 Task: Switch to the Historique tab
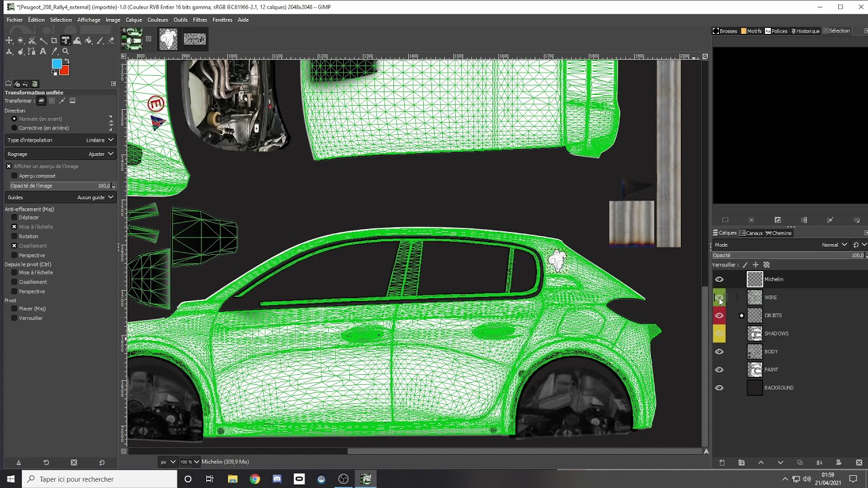tap(806, 31)
